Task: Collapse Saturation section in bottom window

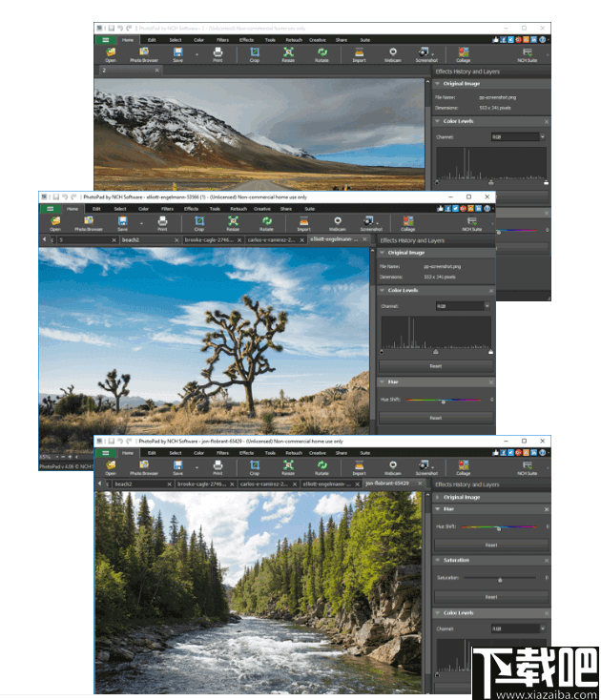Action: [438, 560]
